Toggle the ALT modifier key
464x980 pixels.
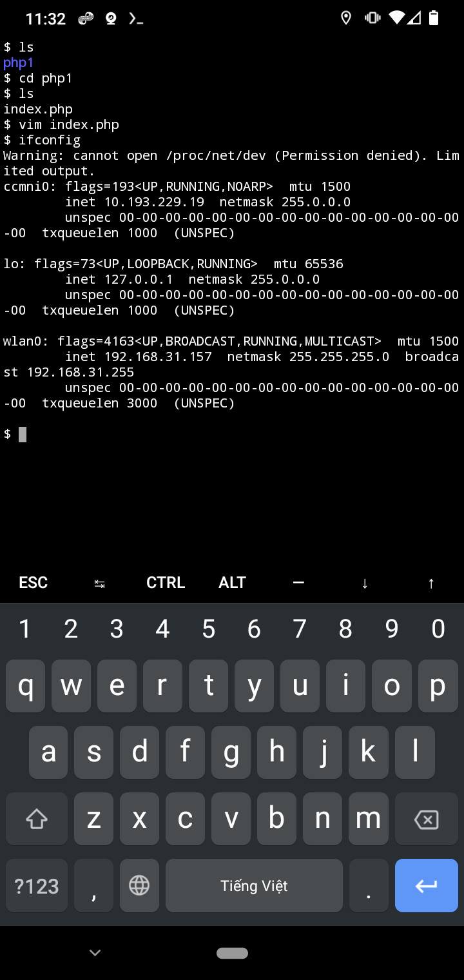coord(232,583)
